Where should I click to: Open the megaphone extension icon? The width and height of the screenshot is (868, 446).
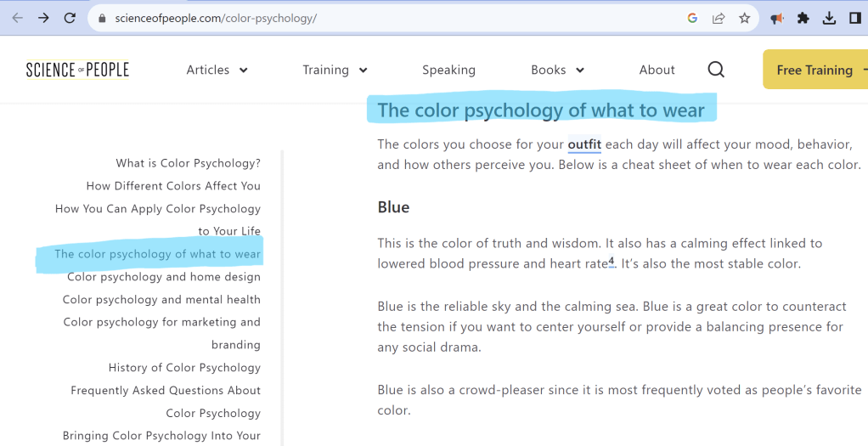(x=776, y=18)
